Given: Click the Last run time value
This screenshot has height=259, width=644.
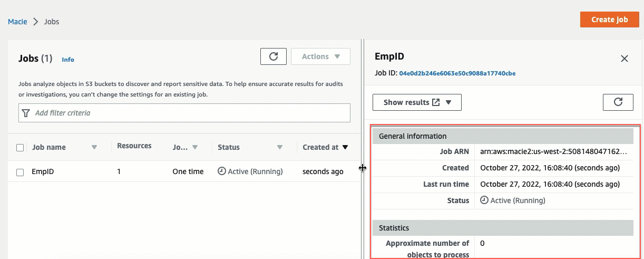Looking at the screenshot, I should 550,184.
